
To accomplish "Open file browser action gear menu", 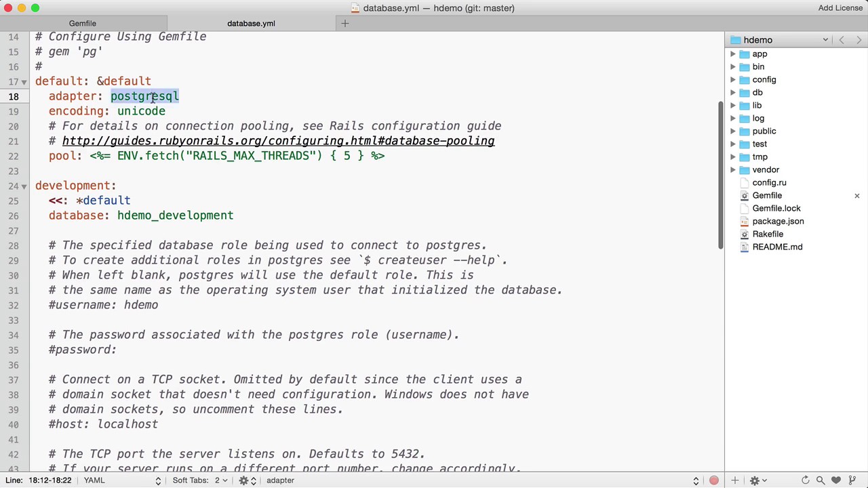I will [x=757, y=481].
